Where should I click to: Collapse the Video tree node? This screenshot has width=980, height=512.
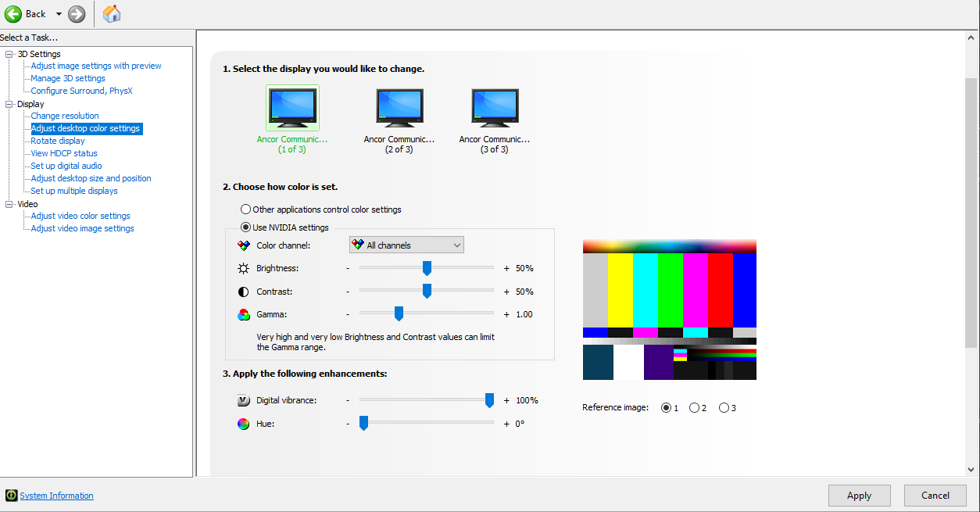point(9,204)
